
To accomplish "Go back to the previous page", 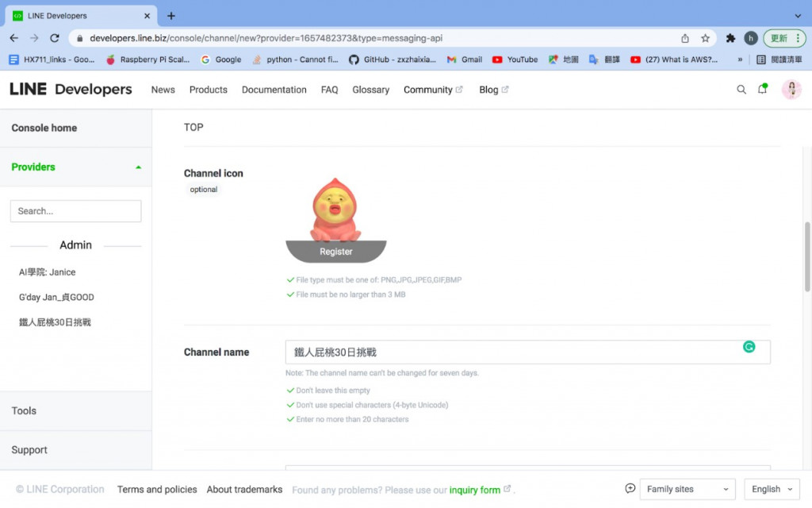I will click(14, 38).
